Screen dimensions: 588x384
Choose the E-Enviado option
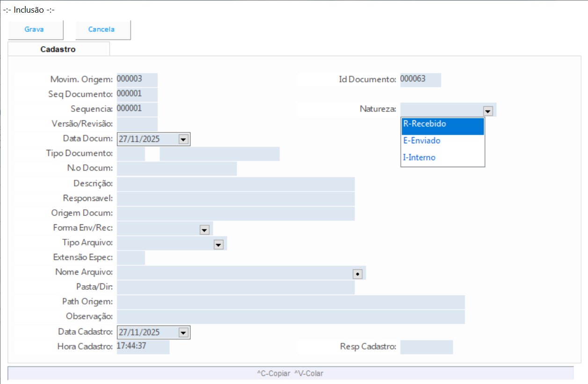pos(443,141)
